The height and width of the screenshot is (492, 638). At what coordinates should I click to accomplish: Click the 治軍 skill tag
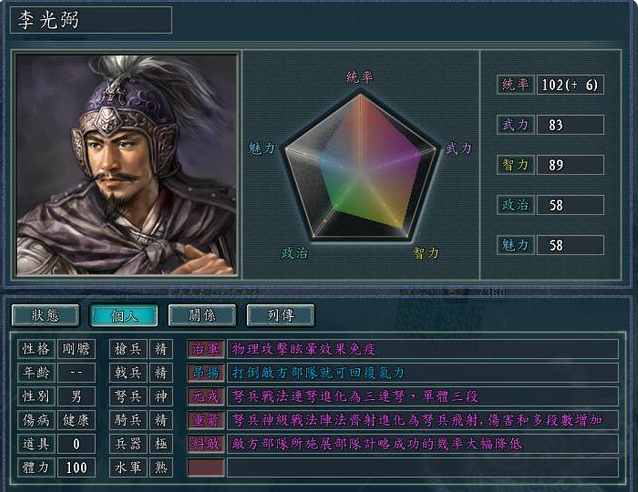click(206, 349)
